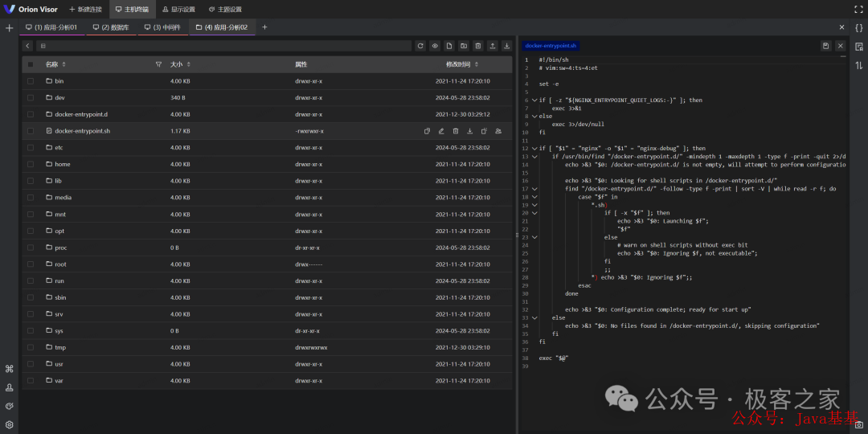The image size is (868, 434).
Task: Tick the checkbox for the etc folder
Action: pyautogui.click(x=31, y=148)
